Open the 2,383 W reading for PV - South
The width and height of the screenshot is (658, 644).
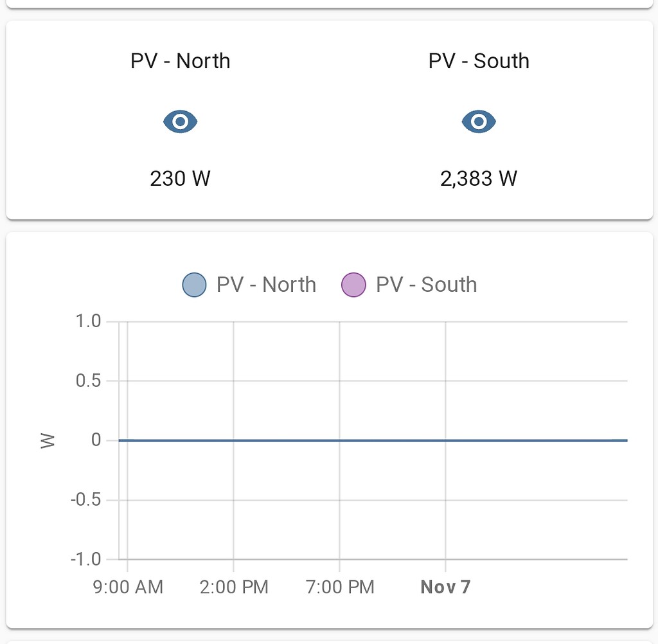(478, 178)
